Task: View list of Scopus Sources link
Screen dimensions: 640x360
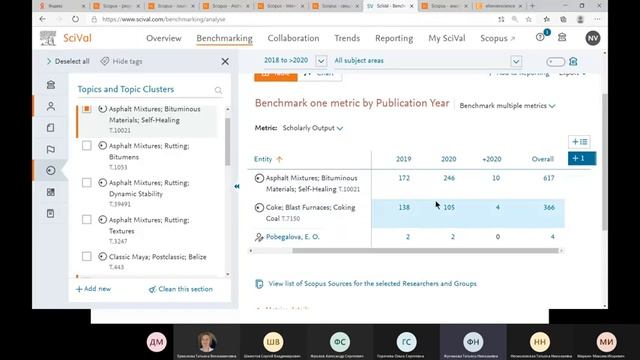Action: point(372,284)
